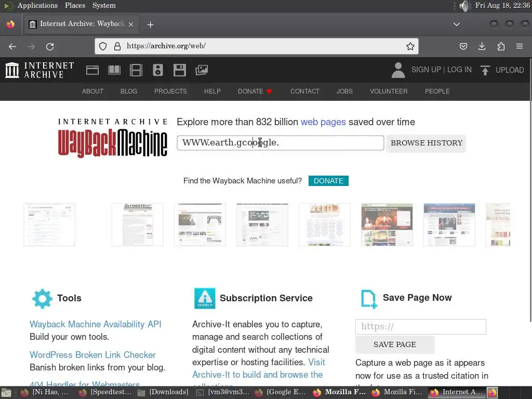Click the Wayback Machine URL search field

[280, 143]
